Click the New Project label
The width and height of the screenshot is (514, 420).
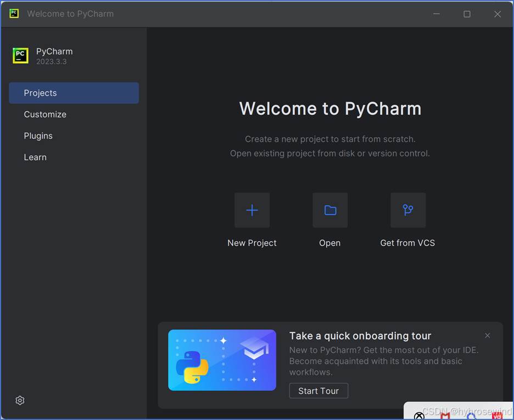click(252, 243)
